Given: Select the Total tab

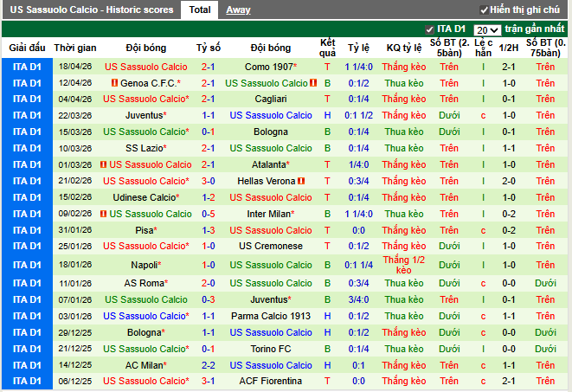Looking at the screenshot, I should pos(200,10).
